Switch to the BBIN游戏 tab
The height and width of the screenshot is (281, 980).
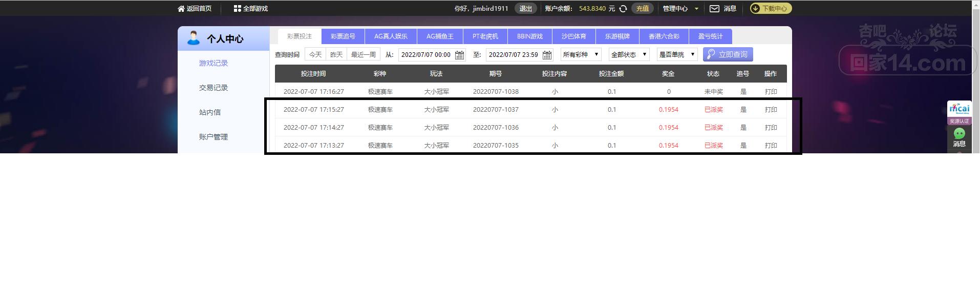[530, 36]
